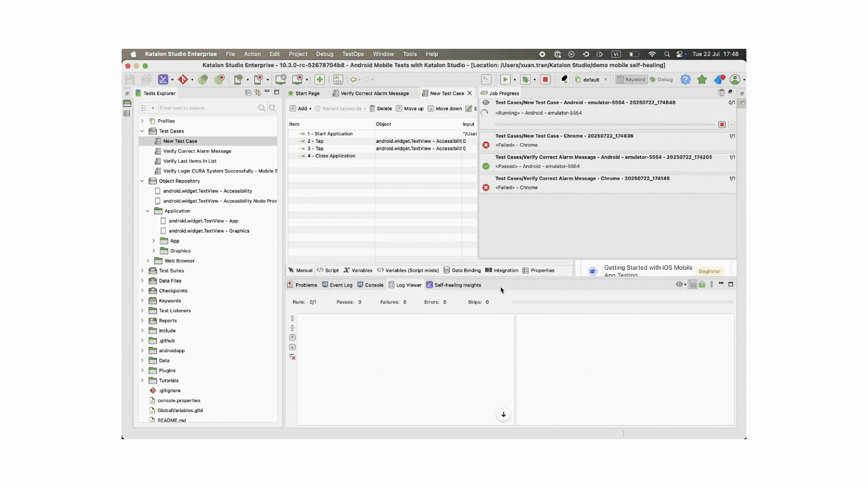Toggle tree view mode in Log Viewer

tap(693, 284)
